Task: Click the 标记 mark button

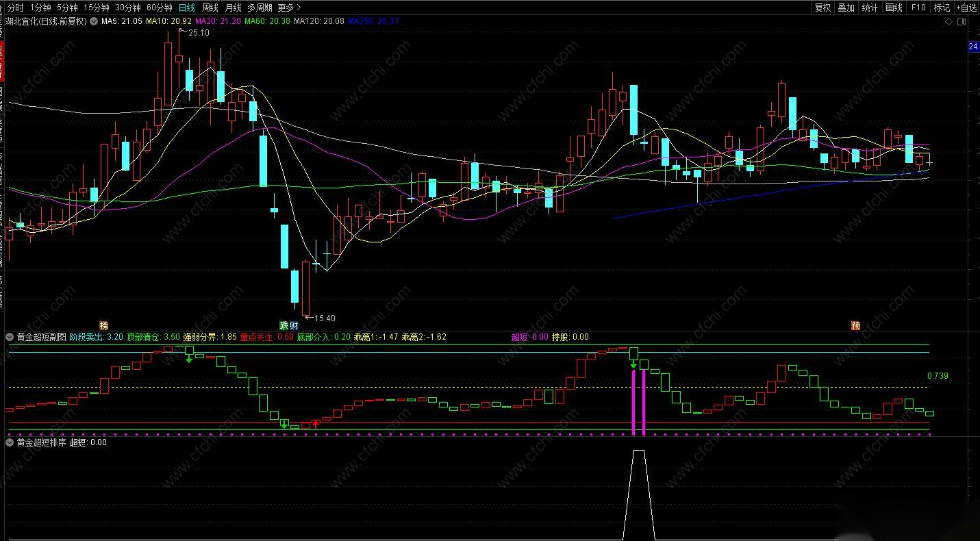Action: [942, 8]
